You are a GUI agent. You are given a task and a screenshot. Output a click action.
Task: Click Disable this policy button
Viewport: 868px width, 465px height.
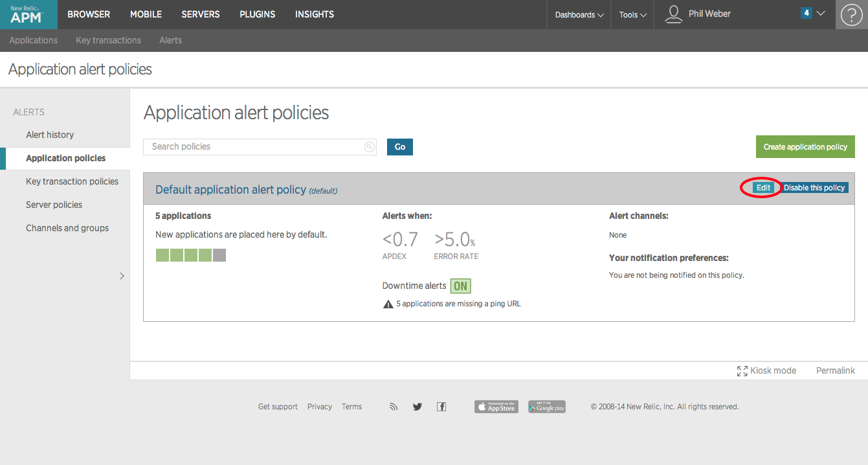[x=814, y=188]
